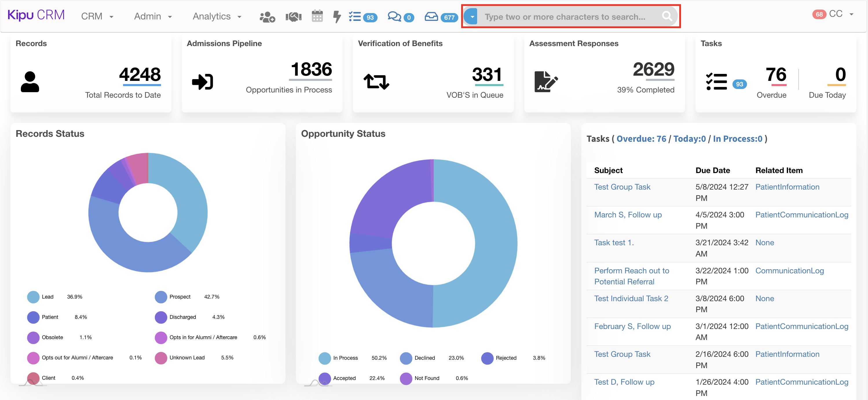Open the tasks checklist icon in navbar
868x400 pixels.
click(x=355, y=17)
